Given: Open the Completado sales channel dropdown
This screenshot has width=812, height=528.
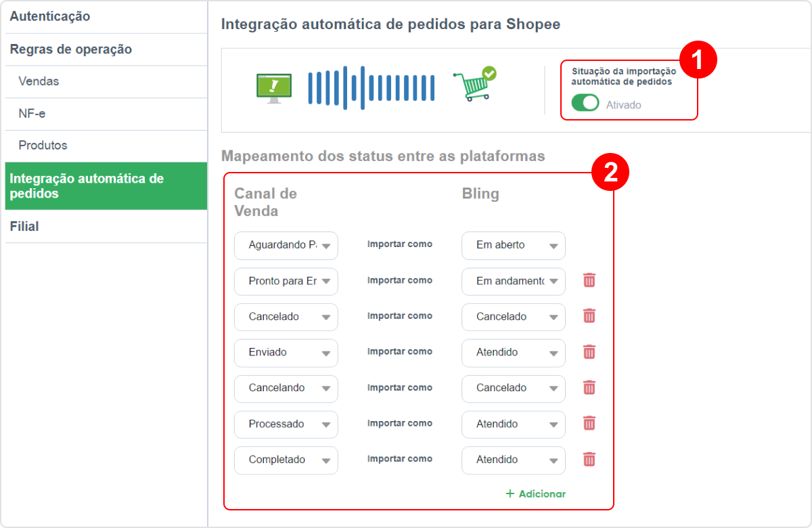Looking at the screenshot, I should (286, 460).
